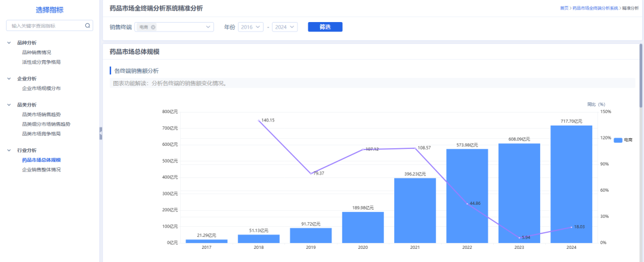Open 企业销售整体情况 in the sidebar
644x262 pixels.
point(42,170)
